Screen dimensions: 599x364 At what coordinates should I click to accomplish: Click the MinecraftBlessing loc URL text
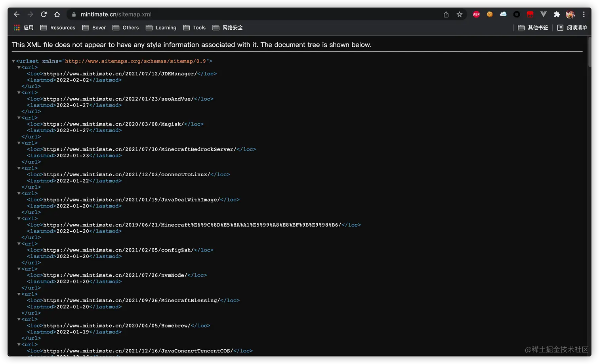pos(132,301)
